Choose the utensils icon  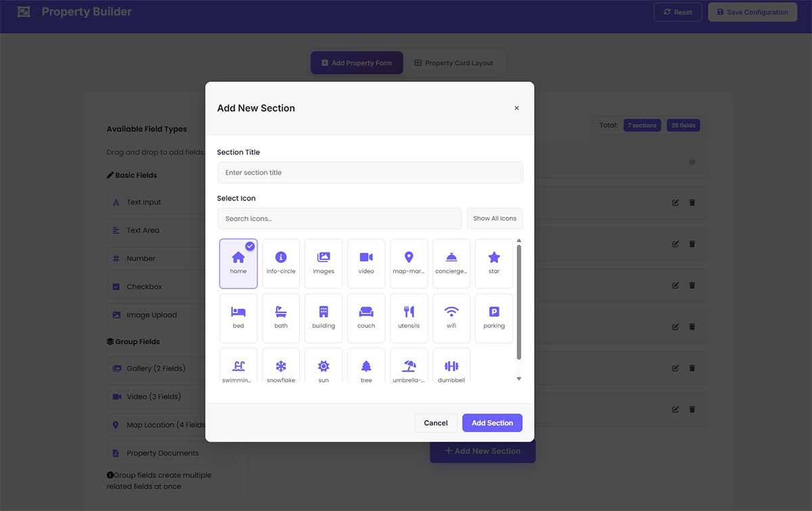408,317
